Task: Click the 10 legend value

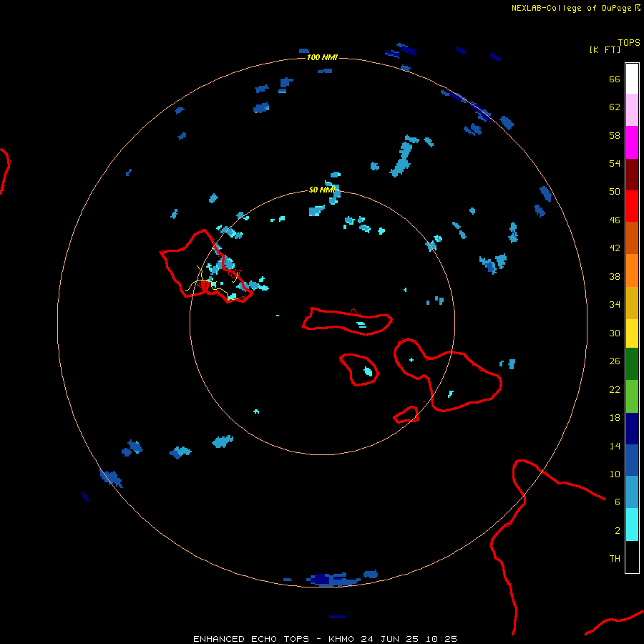Action: pyautogui.click(x=615, y=474)
